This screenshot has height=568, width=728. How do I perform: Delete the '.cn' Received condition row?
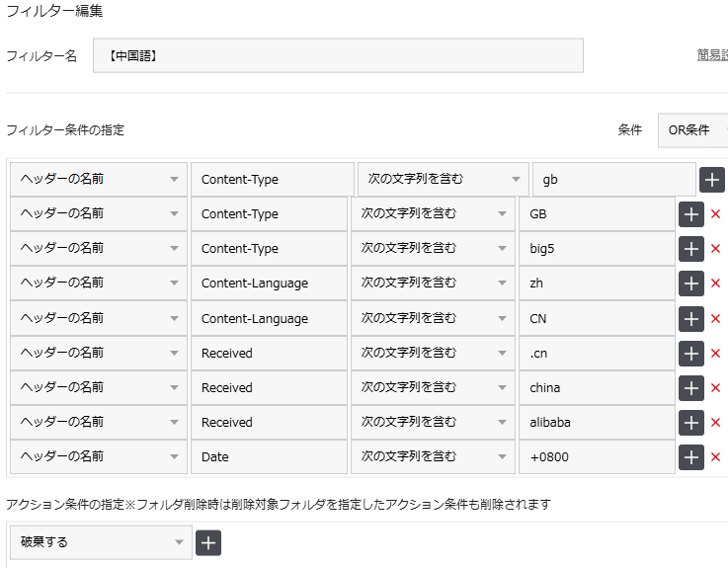pyautogui.click(x=716, y=354)
